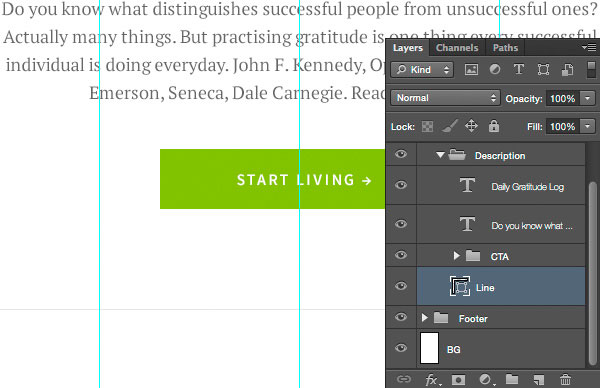Hide the Line layer
Viewport: 600px width, 388px height.
point(401,286)
